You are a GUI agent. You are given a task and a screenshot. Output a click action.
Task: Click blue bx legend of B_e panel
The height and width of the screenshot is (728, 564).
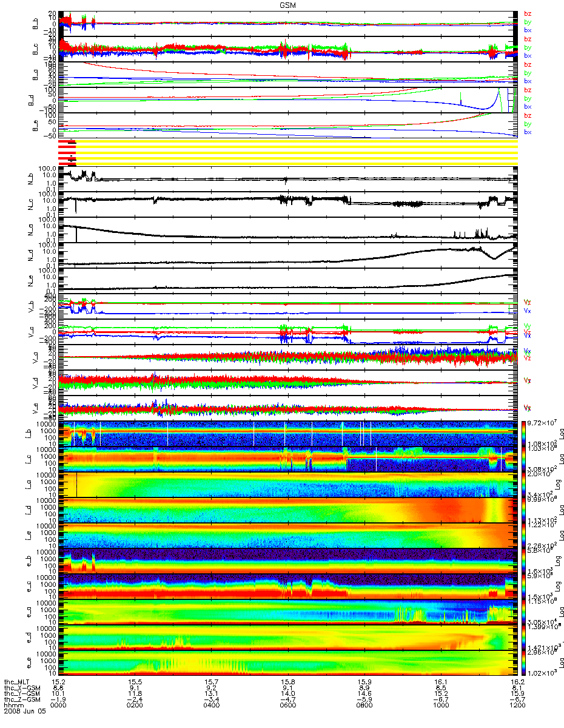[528, 132]
